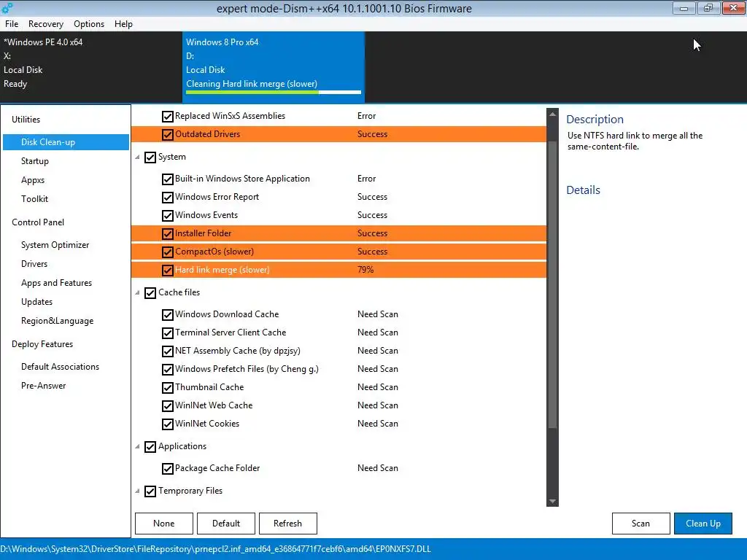This screenshot has width=747, height=560.
Task: Uncheck NET Assembly Cache (by dpzjsy)
Action: point(167,351)
